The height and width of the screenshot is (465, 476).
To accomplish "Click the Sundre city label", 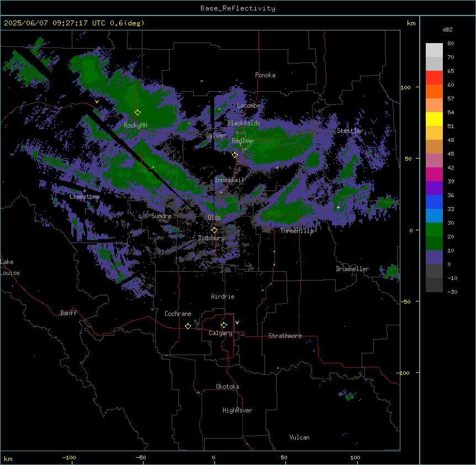I will pyautogui.click(x=161, y=216).
